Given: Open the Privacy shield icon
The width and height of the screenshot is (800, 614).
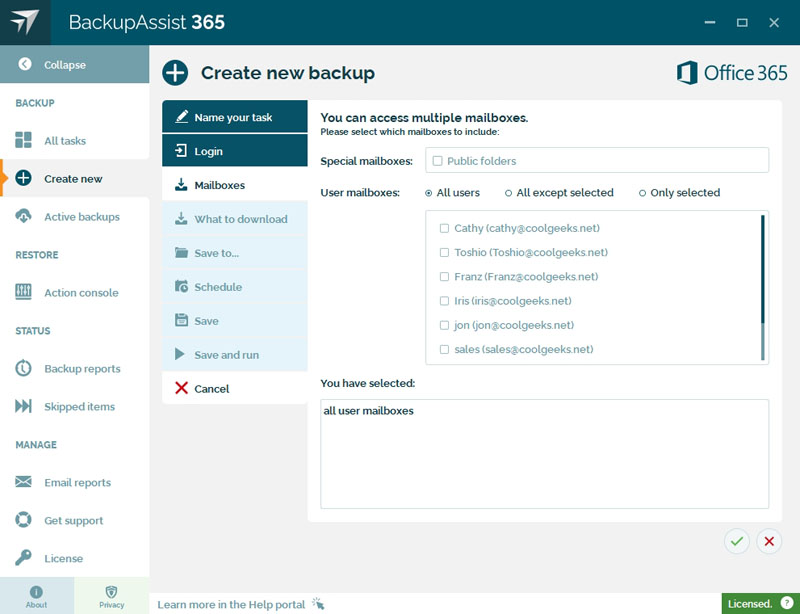Looking at the screenshot, I should coord(111,592).
